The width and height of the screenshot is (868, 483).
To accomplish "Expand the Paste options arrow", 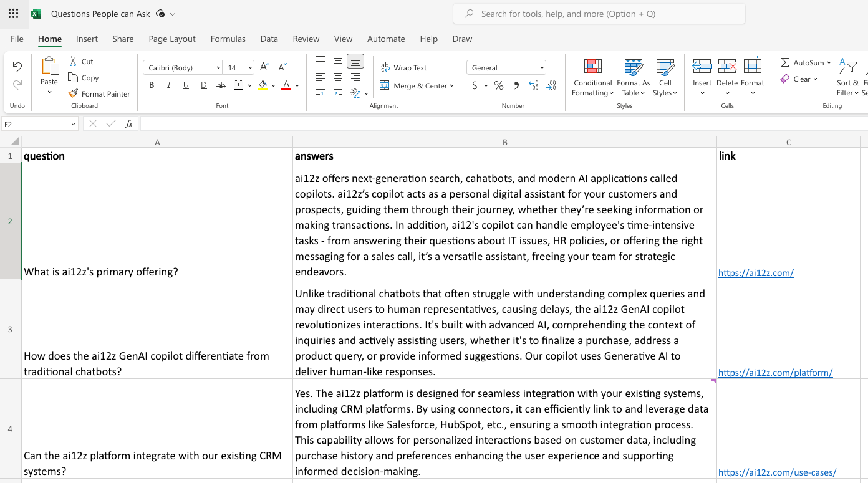I will [x=49, y=92].
